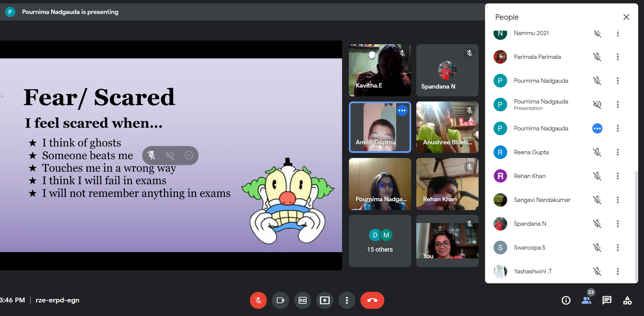Click mic icon for Sangavi Nandakumar
This screenshot has height=316, width=644.
[597, 200]
